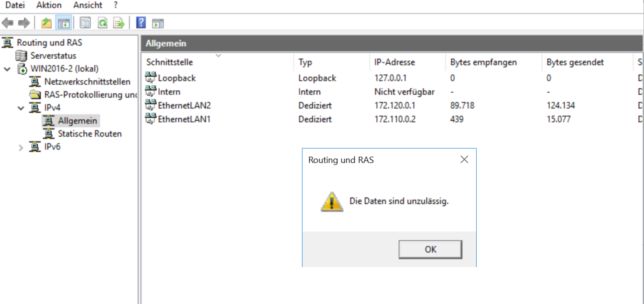This screenshot has width=644, height=304.
Task: Toggle the show/hide console tree icon
Action: (64, 23)
